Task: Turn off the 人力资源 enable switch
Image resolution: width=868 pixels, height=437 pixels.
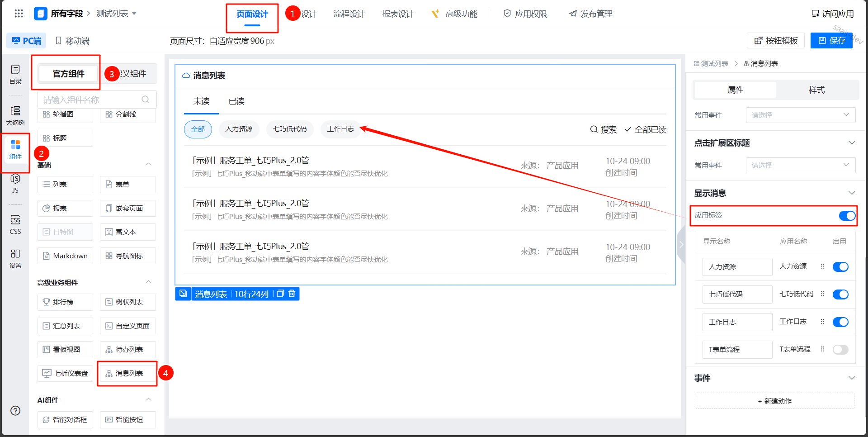Action: (840, 267)
